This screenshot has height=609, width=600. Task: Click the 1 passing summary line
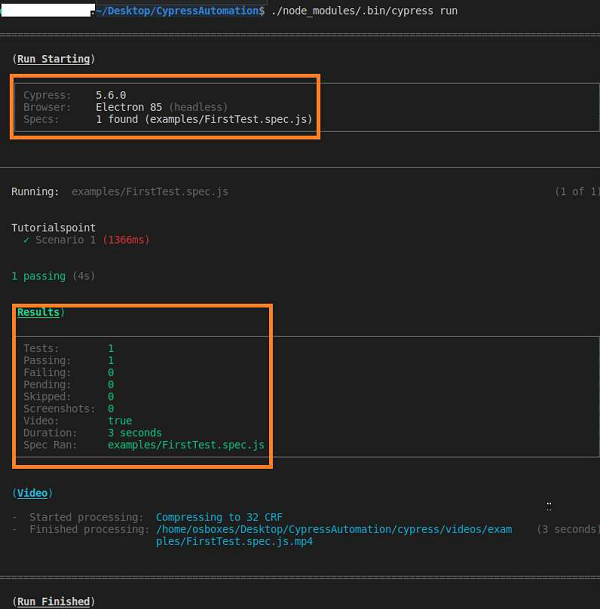(38, 276)
